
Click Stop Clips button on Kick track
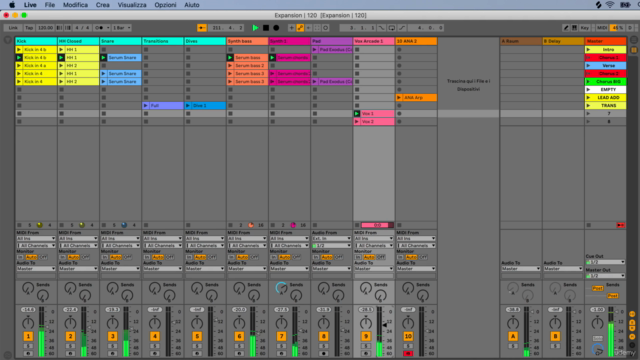click(19, 225)
